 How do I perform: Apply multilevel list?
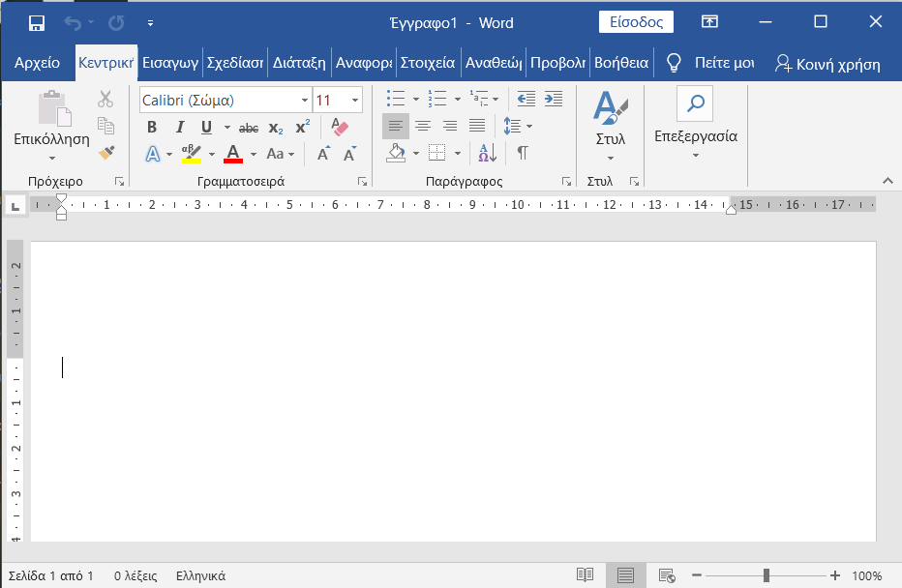[479, 99]
